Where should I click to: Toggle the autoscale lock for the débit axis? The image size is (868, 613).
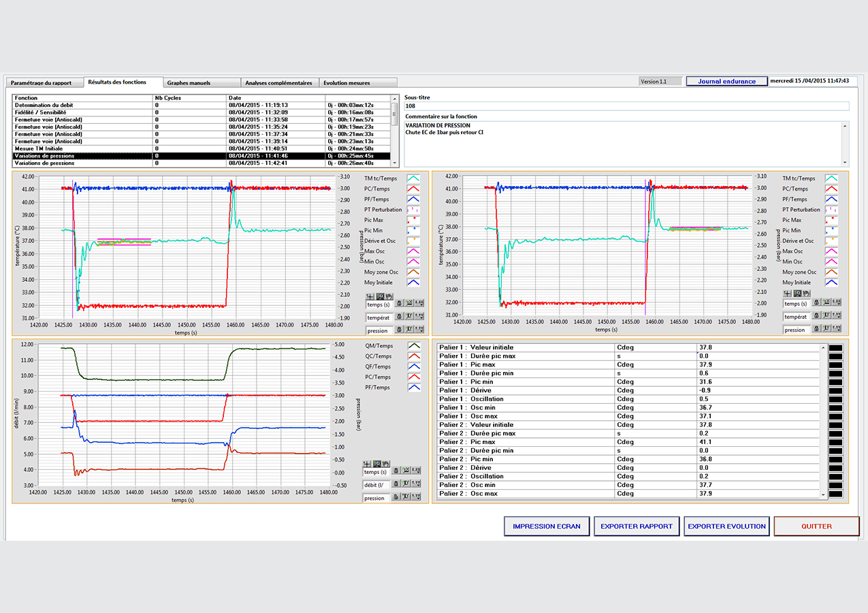tap(398, 484)
